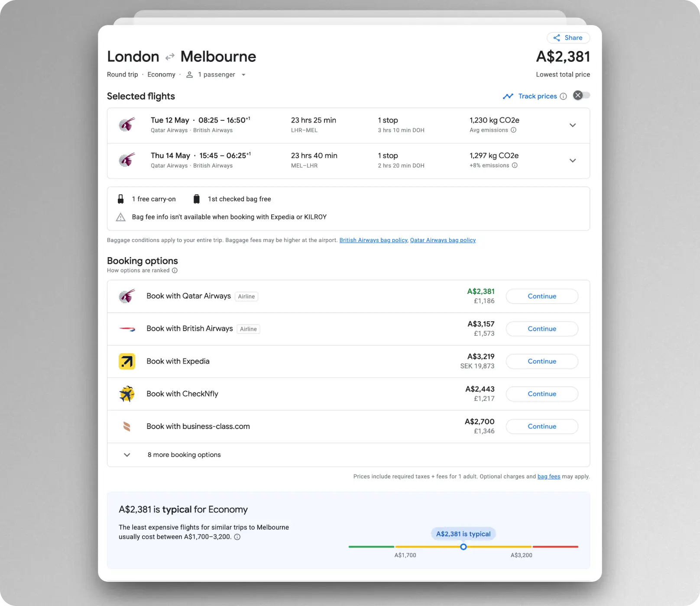Toggle the Track prices switch

coord(581,95)
